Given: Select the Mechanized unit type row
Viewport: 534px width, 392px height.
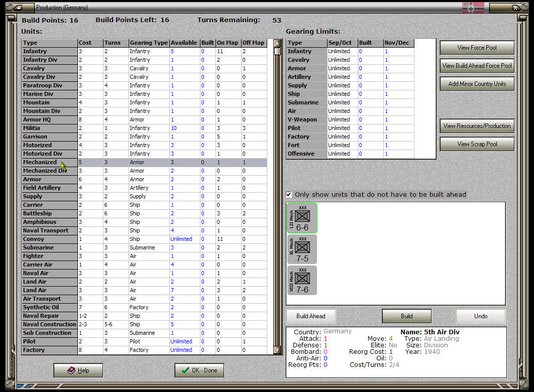Looking at the screenshot, I should 144,162.
